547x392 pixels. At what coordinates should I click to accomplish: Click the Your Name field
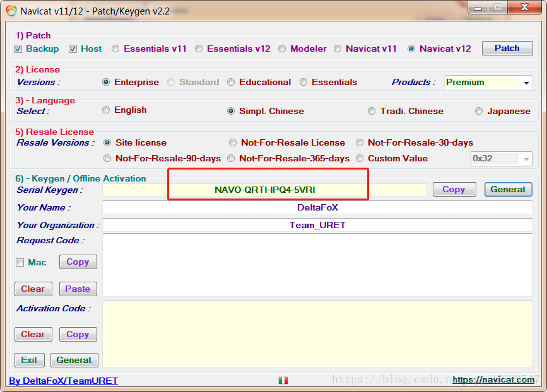[x=317, y=207]
